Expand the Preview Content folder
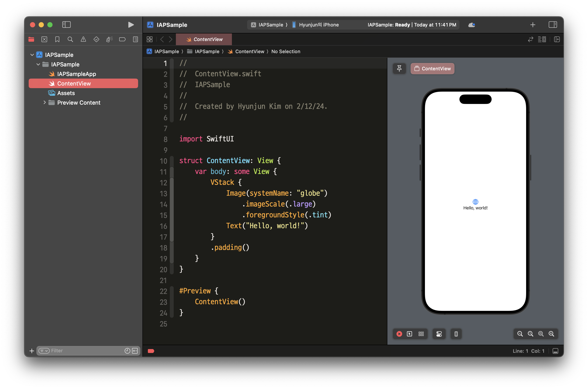588x389 pixels. pyautogui.click(x=45, y=102)
